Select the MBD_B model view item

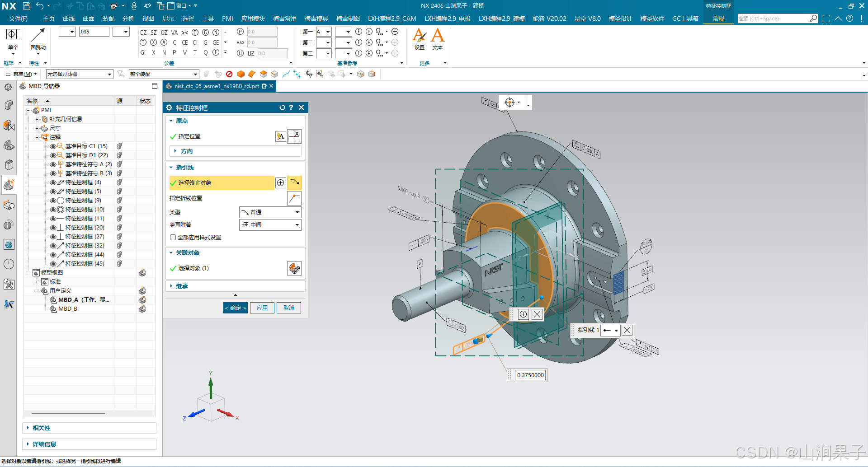pyautogui.click(x=68, y=309)
